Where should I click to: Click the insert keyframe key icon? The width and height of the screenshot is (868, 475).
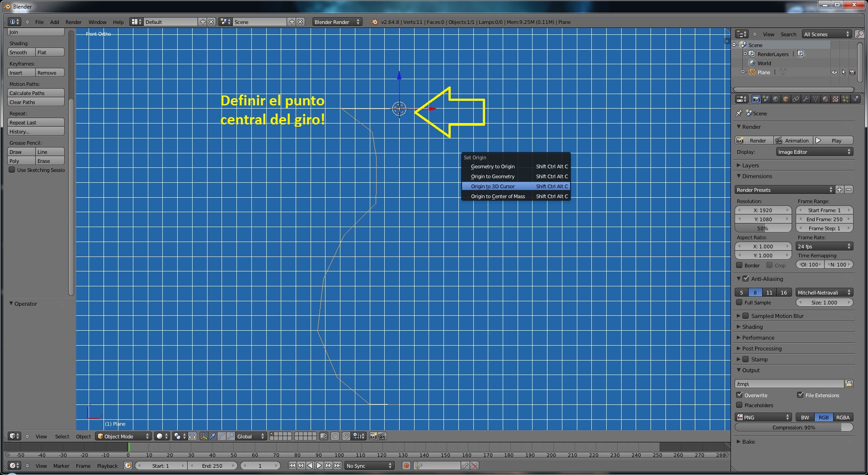coord(465,465)
